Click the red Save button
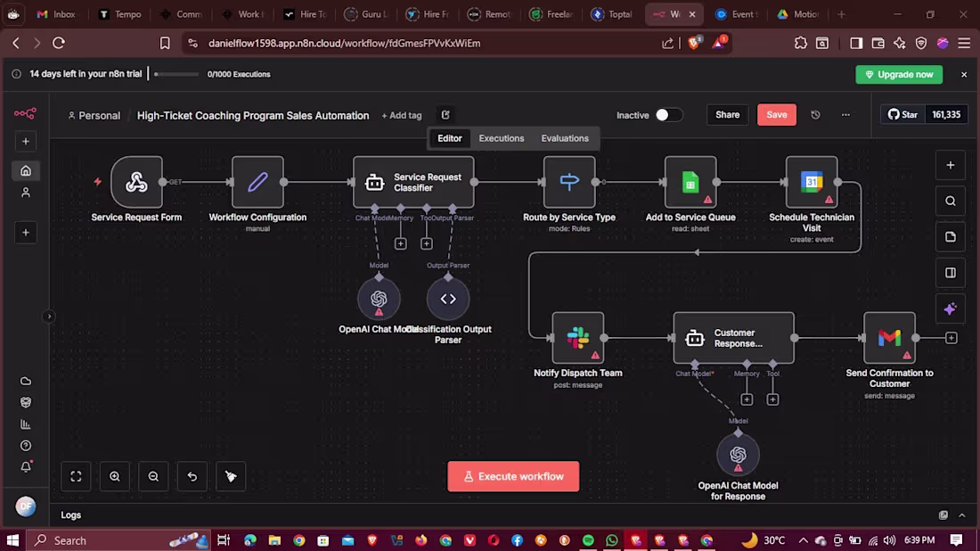 tap(776, 115)
